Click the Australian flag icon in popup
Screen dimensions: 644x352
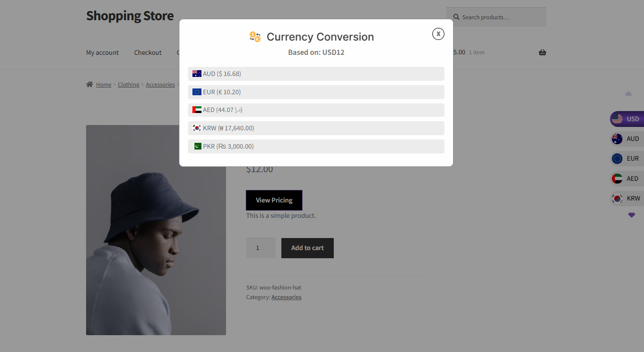pyautogui.click(x=197, y=74)
